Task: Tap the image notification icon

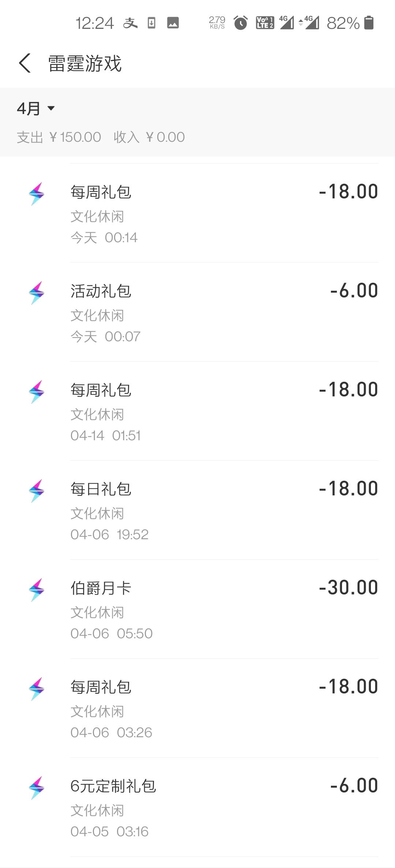Action: (173, 23)
